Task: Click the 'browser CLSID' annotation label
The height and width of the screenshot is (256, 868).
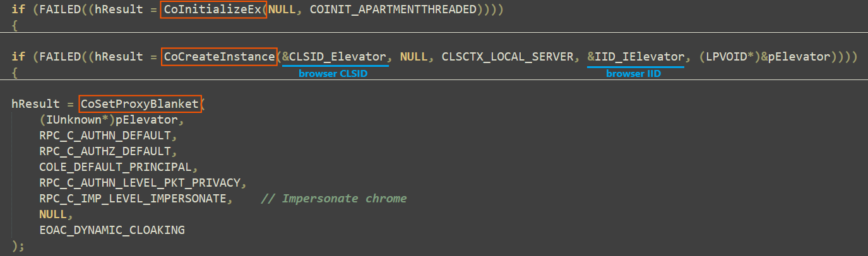Action: (x=333, y=73)
